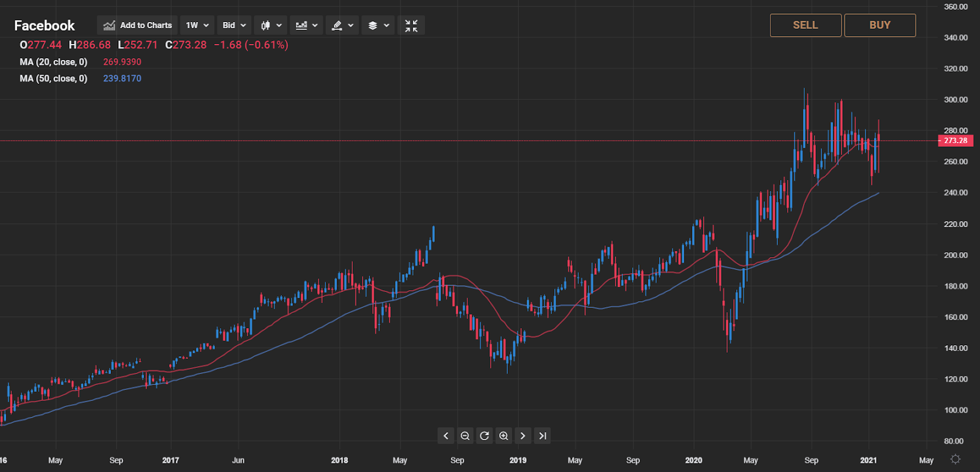Zoom out the chart timeline
The image size is (980, 472).
(x=465, y=436)
